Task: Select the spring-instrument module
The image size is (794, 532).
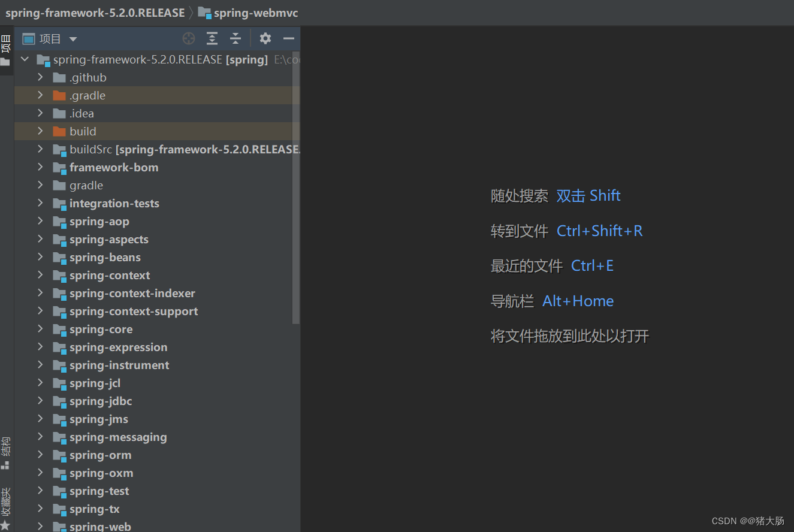Action: [157, 365]
